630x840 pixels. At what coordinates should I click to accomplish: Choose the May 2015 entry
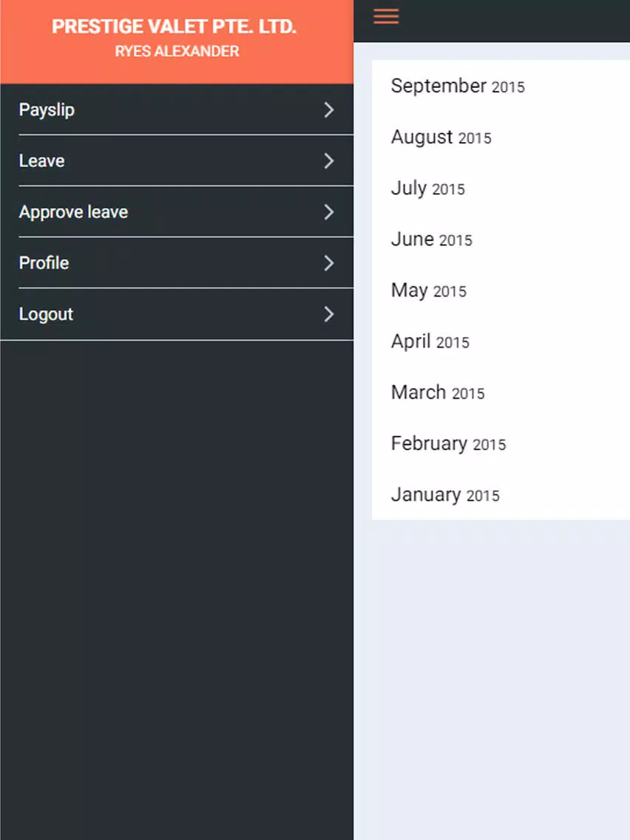point(501,291)
